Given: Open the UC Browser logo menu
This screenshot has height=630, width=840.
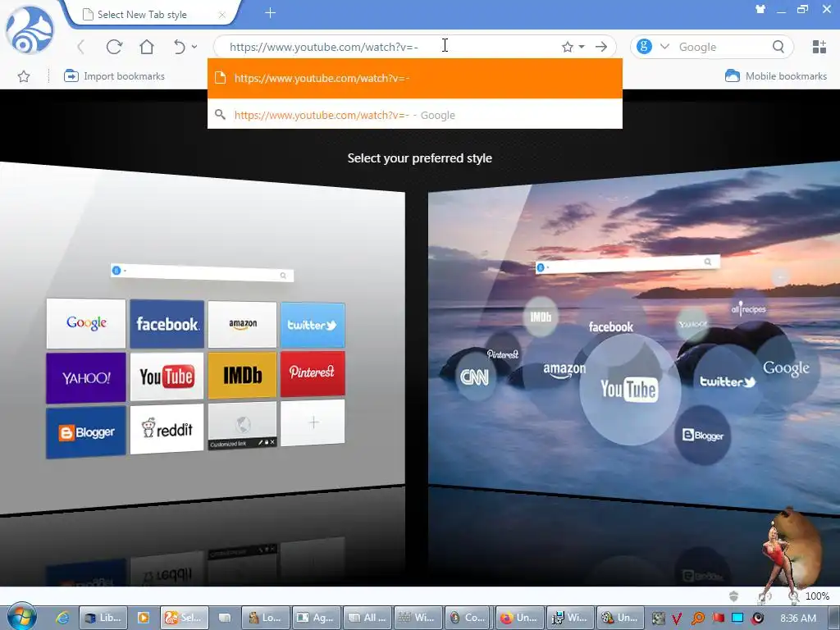Looking at the screenshot, I should [x=30, y=30].
